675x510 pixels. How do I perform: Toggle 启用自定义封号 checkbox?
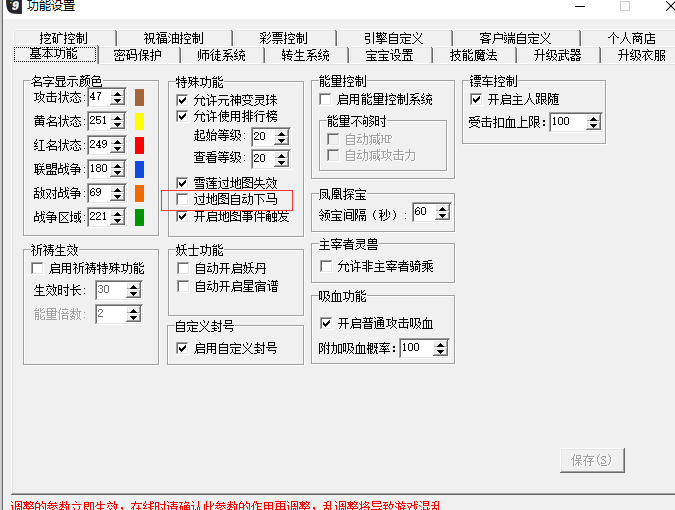(182, 348)
